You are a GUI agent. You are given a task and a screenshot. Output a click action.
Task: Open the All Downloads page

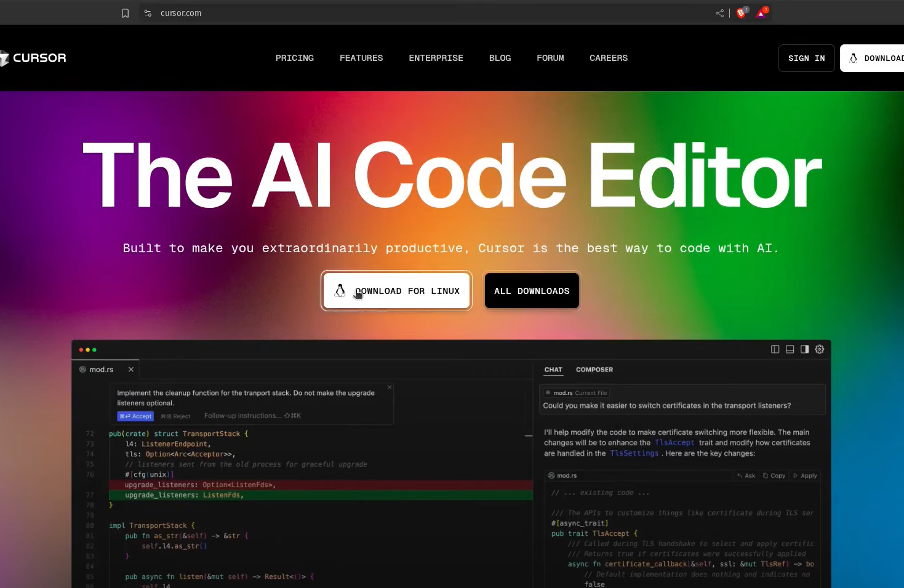coord(532,291)
